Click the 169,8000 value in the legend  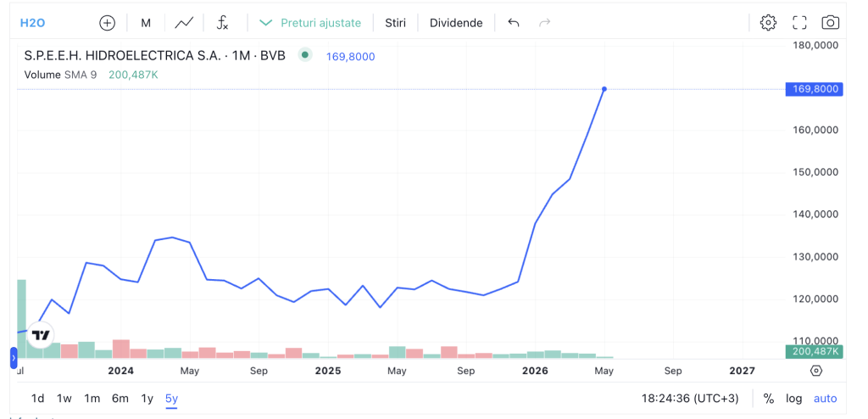(350, 57)
